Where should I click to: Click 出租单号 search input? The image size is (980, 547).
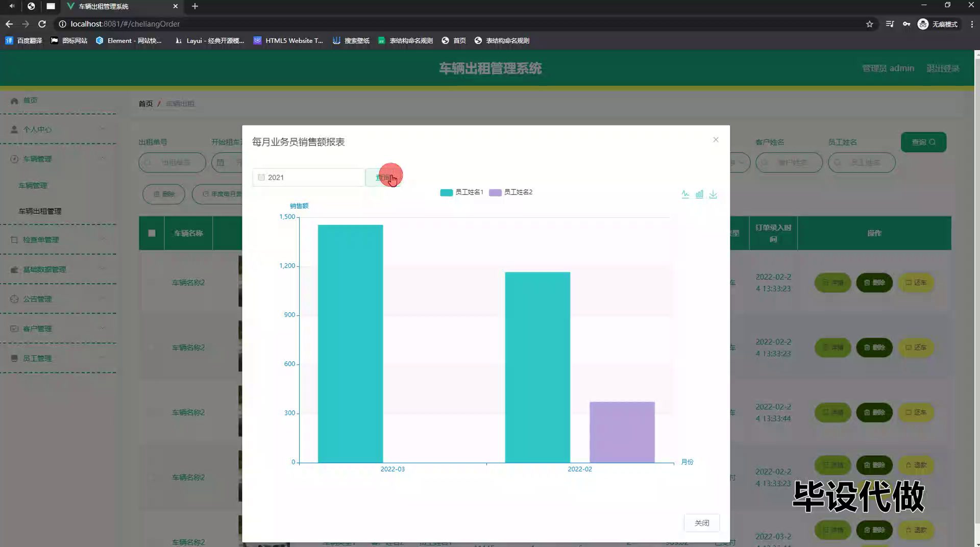172,162
